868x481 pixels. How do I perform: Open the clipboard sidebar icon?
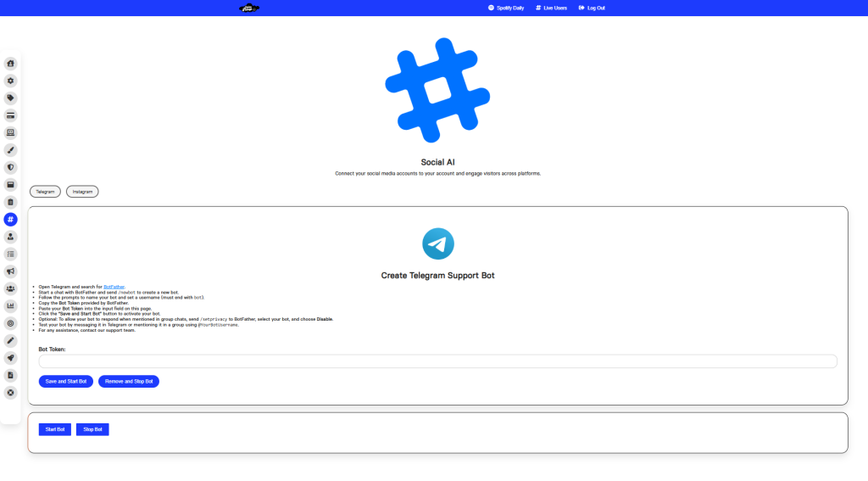[10, 202]
